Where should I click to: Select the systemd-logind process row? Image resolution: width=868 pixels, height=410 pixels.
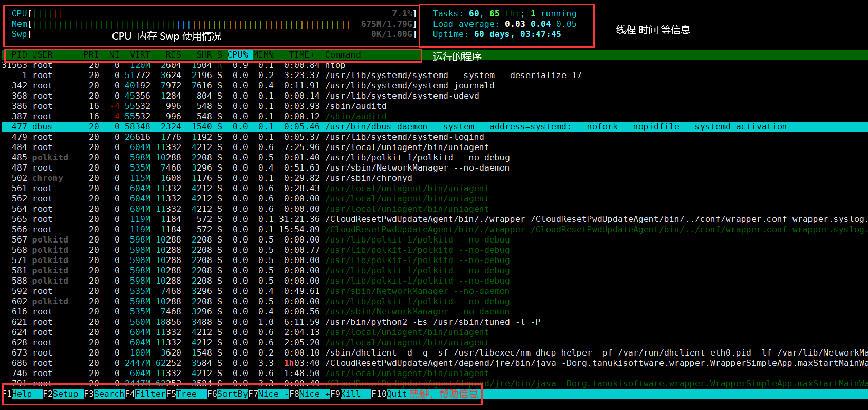434,137
